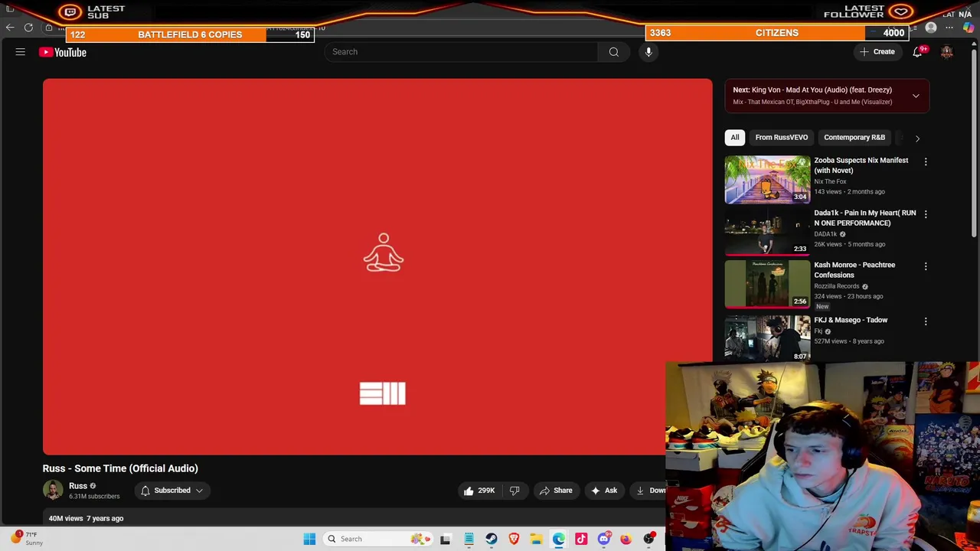Open options for Dada1k Pain In My Heart
This screenshot has height=551, width=980.
tap(926, 214)
